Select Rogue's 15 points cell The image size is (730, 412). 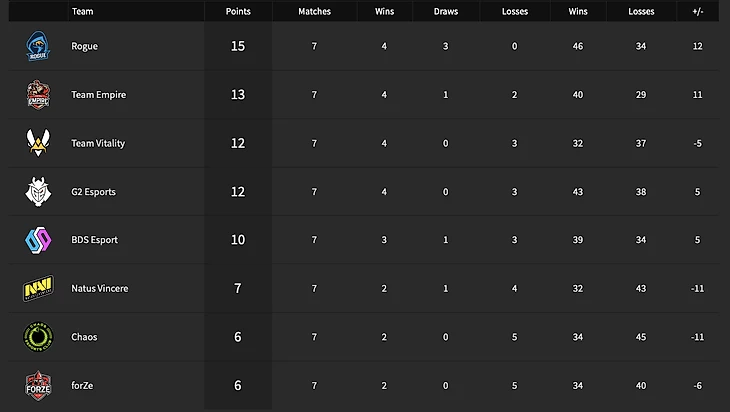(238, 46)
